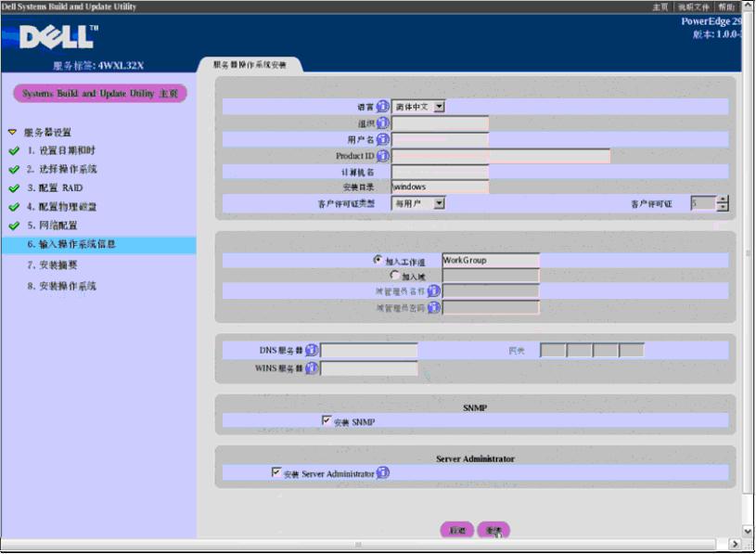Click the 服务器设置 section label
The image size is (756, 554).
[x=47, y=132]
